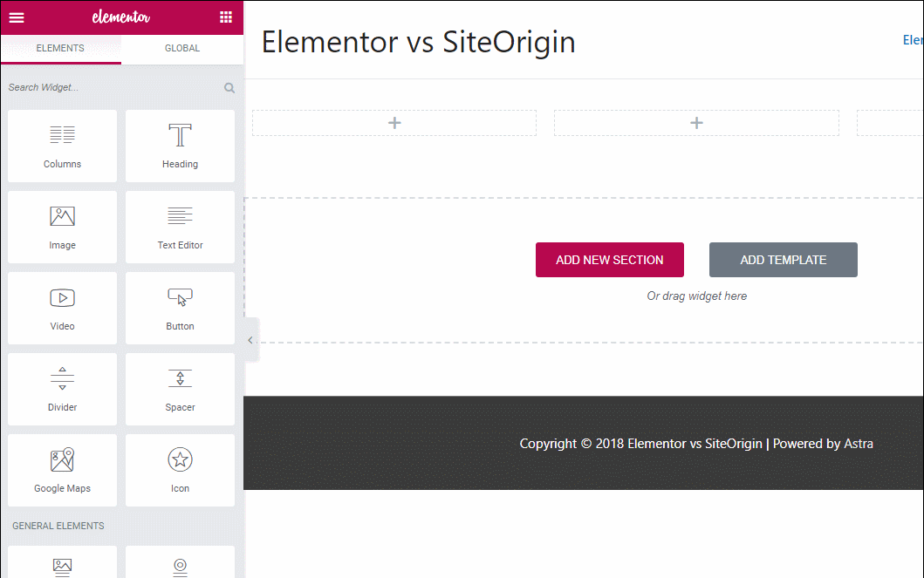Select the Divider widget
Viewport: 924px width, 578px height.
(63, 390)
